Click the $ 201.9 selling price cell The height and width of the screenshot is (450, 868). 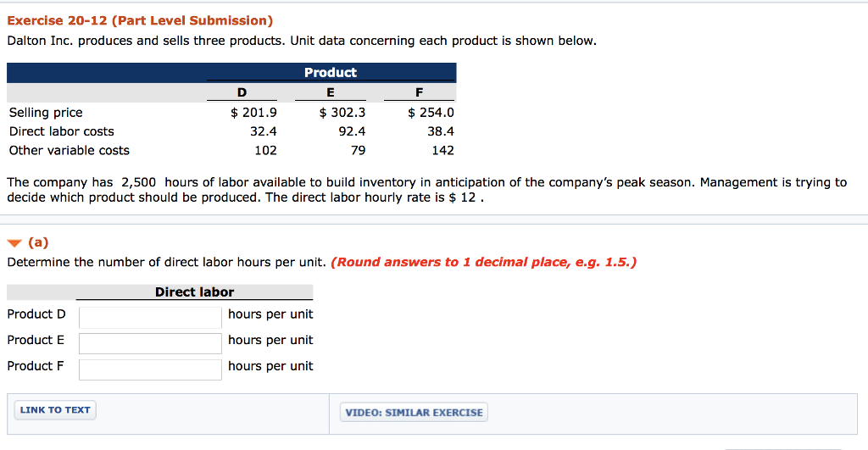(253, 113)
